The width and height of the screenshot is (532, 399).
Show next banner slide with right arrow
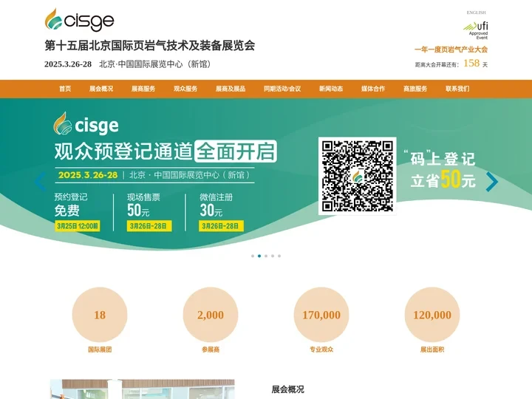click(x=491, y=182)
